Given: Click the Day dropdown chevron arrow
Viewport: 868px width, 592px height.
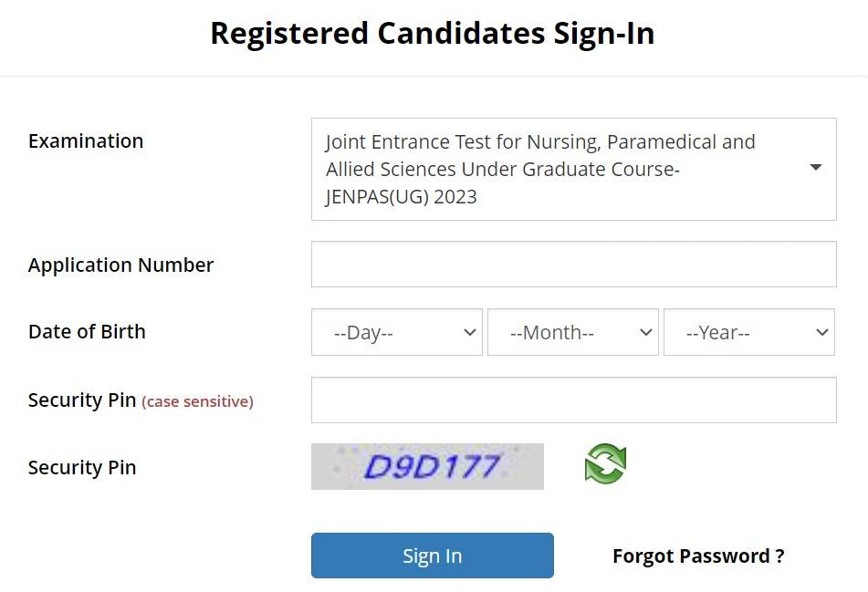Looking at the screenshot, I should coord(470,332).
